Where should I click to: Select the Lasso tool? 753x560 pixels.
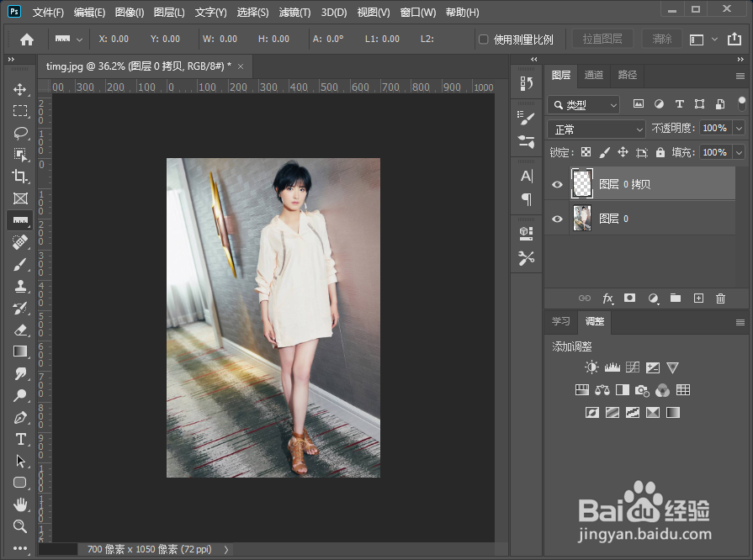pyautogui.click(x=19, y=133)
